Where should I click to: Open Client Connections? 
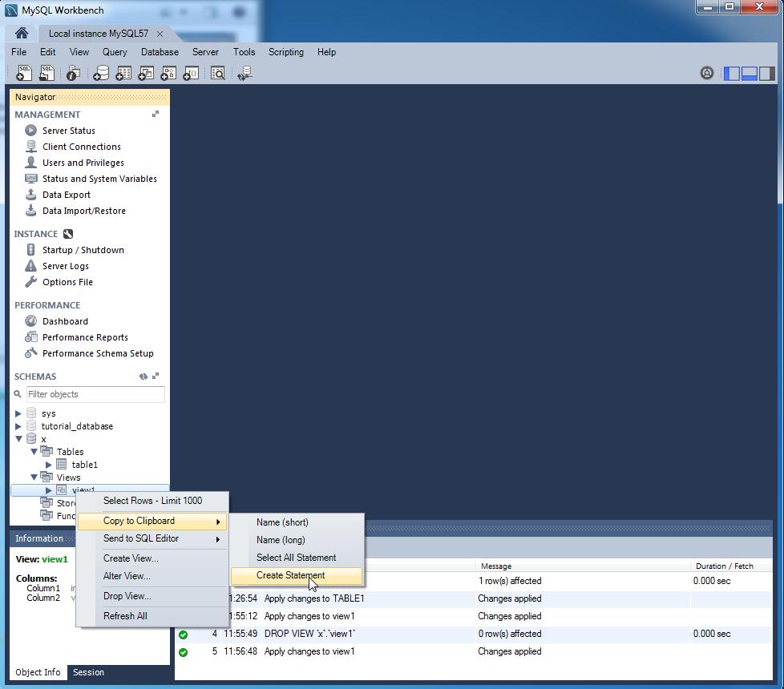point(82,147)
